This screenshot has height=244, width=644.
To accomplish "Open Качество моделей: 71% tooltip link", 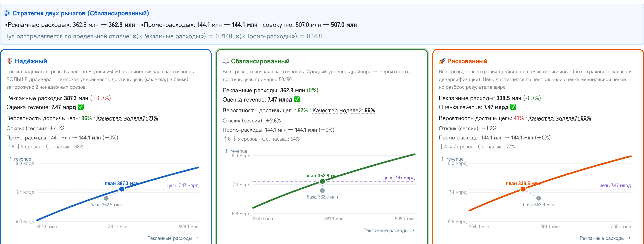I will pyautogui.click(x=127, y=118).
